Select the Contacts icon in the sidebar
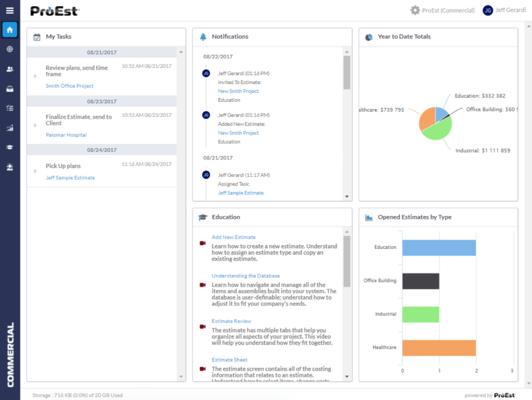This screenshot has height=400, width=532. (10, 69)
